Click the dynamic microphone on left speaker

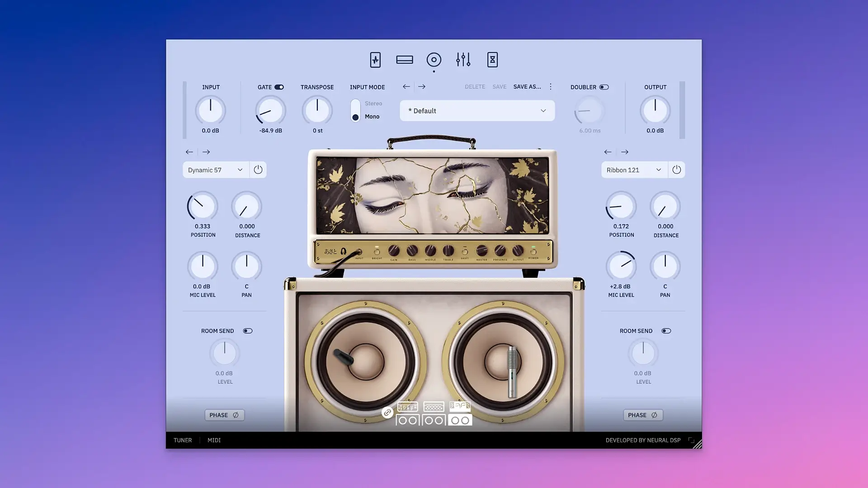click(344, 357)
